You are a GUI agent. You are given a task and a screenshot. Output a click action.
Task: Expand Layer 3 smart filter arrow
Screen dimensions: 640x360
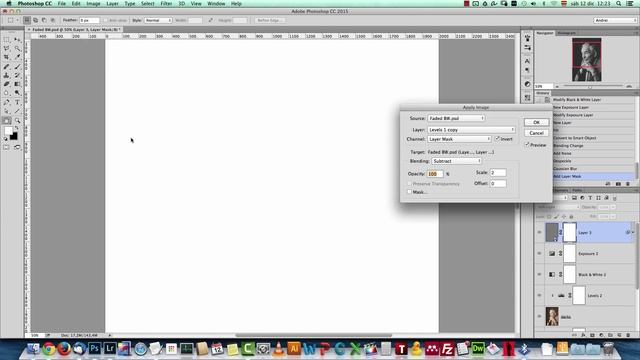(633, 233)
